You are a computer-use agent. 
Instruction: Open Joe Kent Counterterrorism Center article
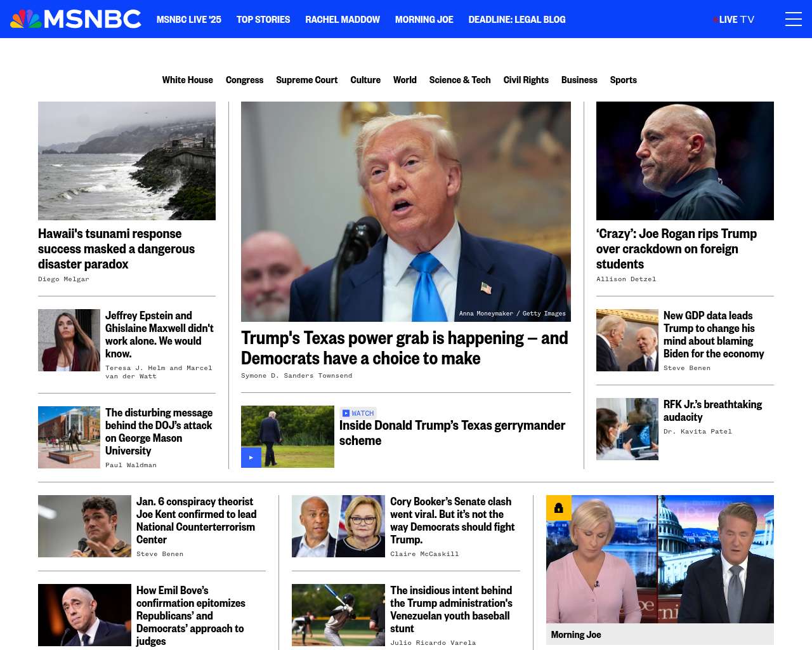197,521
